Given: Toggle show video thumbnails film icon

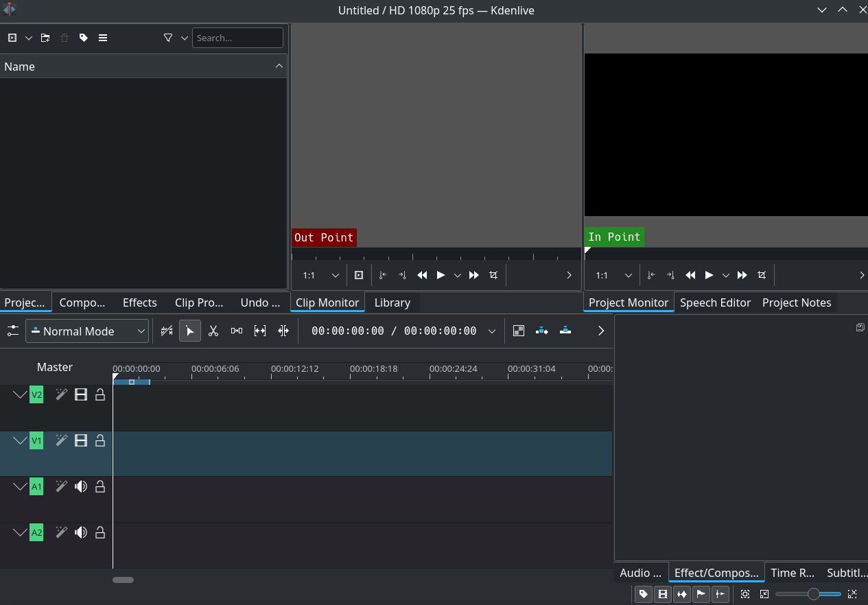Looking at the screenshot, I should [663, 594].
